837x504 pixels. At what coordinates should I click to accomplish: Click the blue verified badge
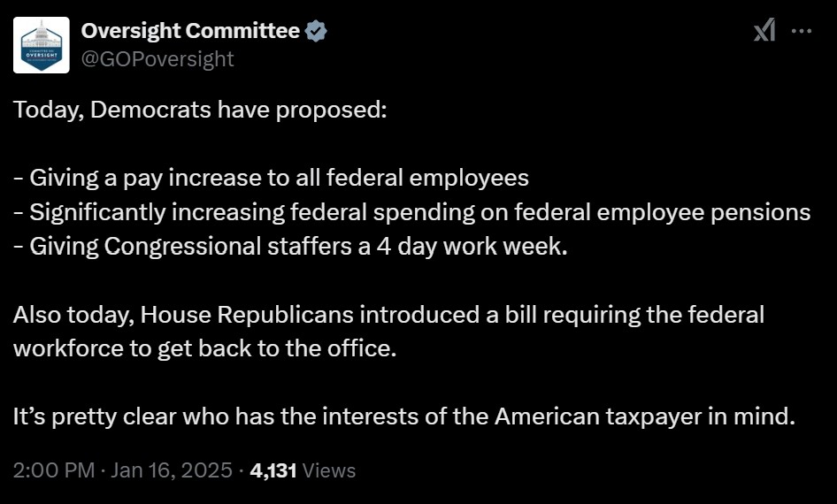coord(316,32)
